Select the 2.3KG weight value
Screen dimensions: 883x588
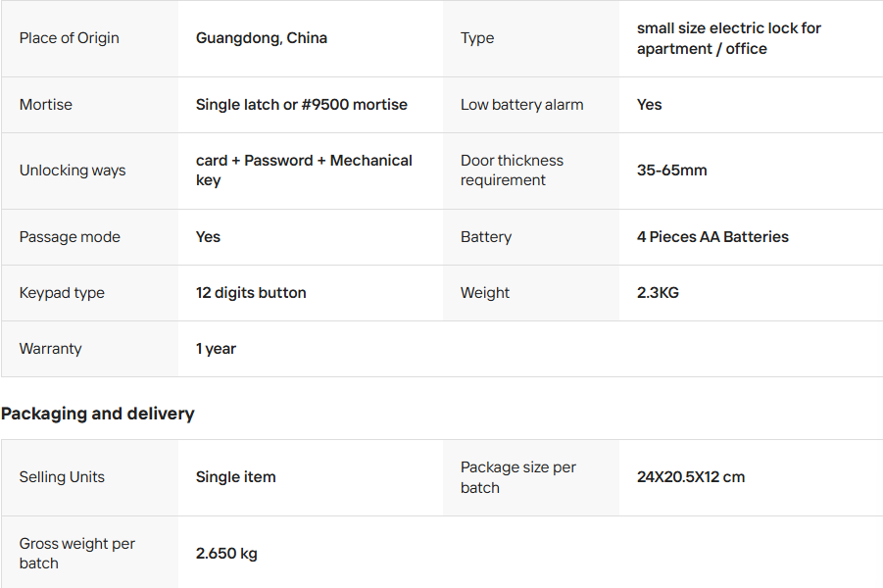[658, 293]
